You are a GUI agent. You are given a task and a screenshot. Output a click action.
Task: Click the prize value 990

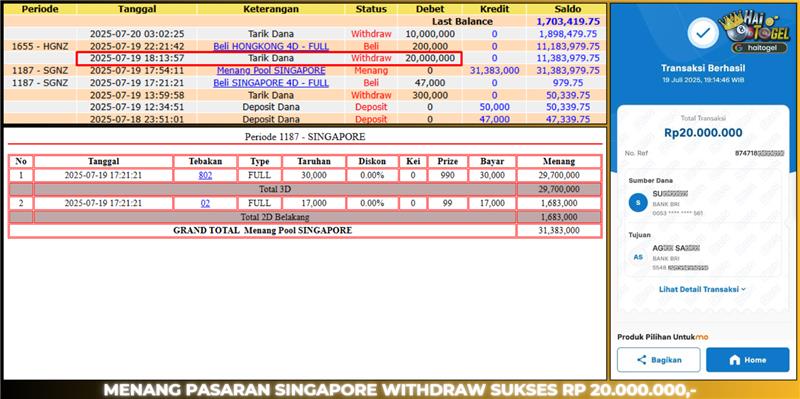coord(447,176)
